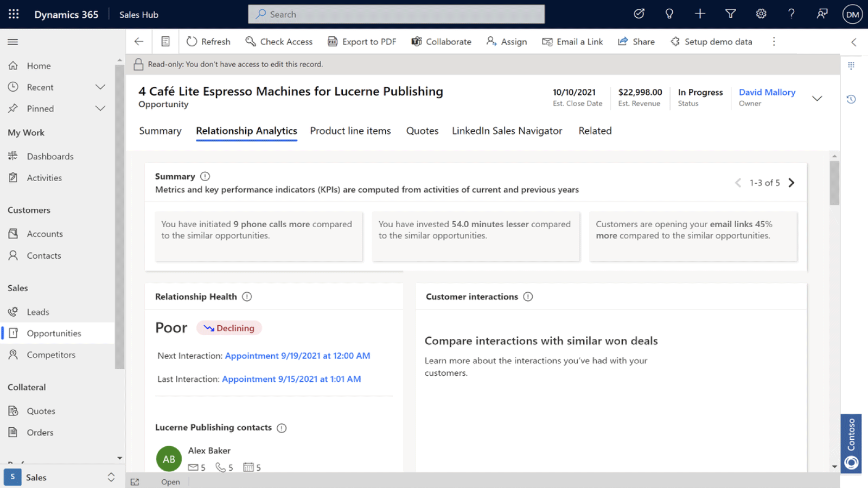The height and width of the screenshot is (488, 868).
Task: Click the Setup demo data button
Action: 711,41
